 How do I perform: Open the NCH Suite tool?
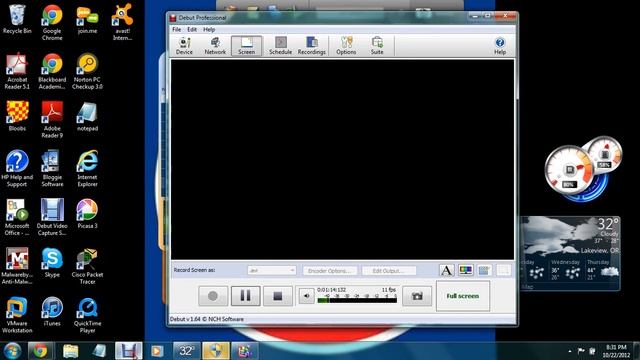pos(377,46)
